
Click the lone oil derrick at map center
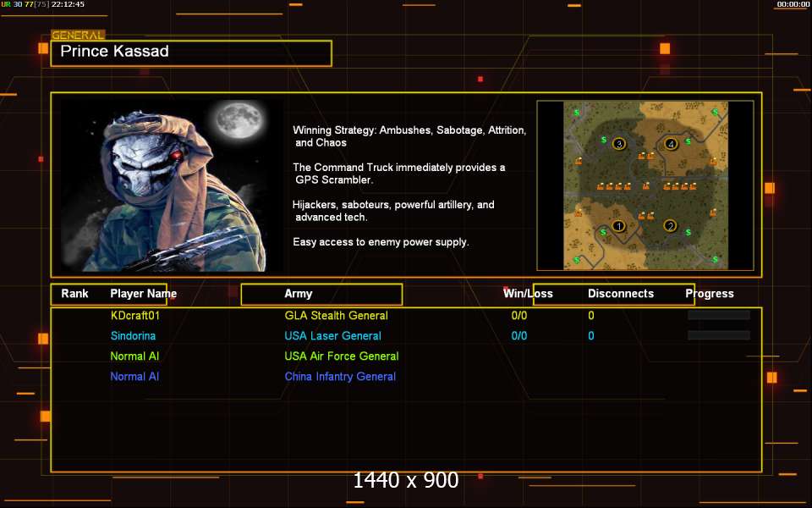(645, 185)
